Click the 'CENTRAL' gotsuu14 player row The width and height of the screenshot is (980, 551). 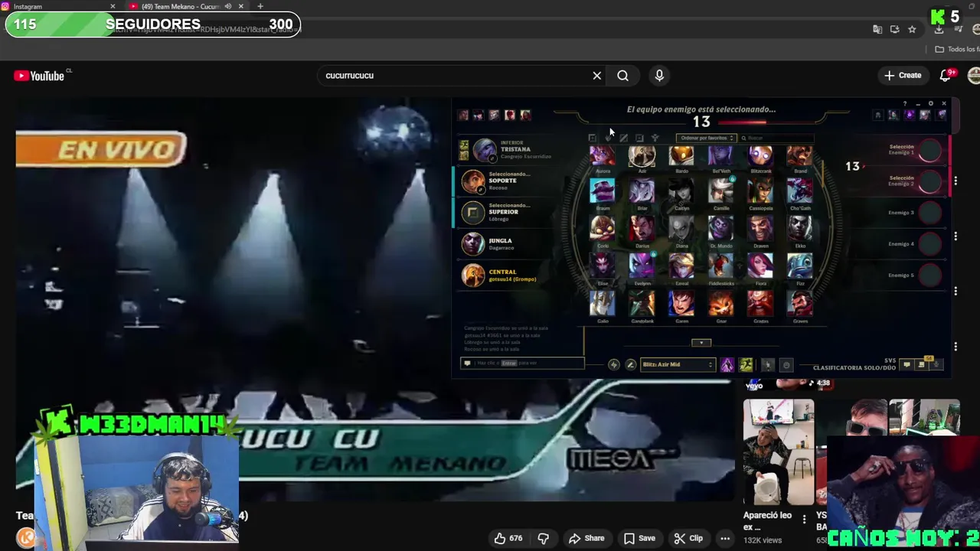tap(505, 275)
